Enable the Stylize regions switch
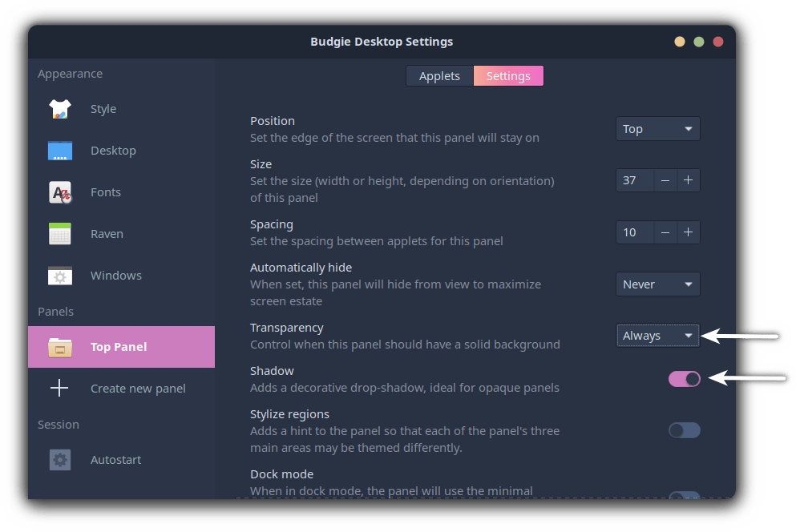Image resolution: width=796 pixels, height=532 pixels. click(684, 430)
